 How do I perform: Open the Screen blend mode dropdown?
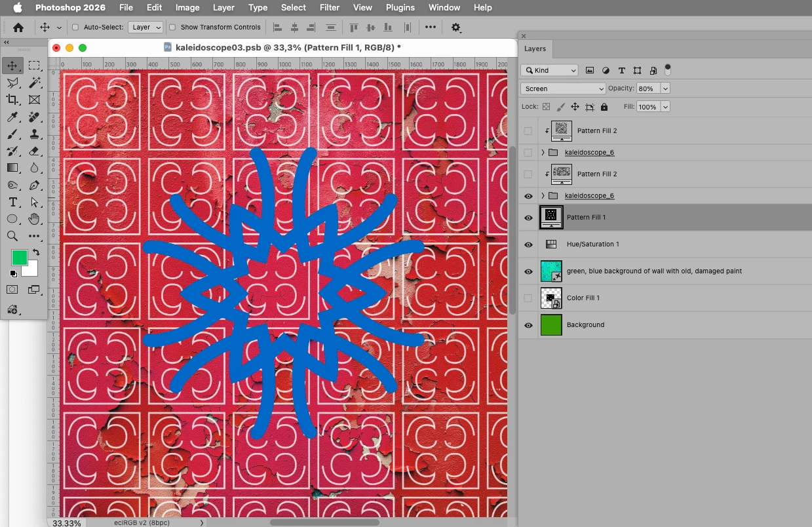(564, 88)
